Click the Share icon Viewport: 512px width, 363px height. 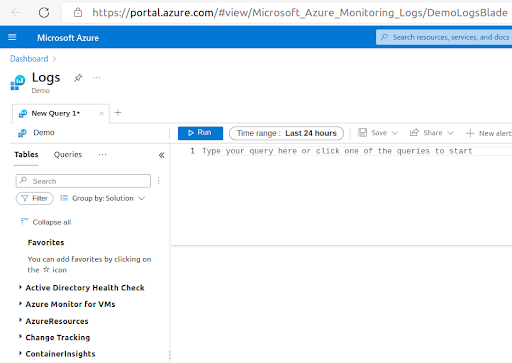(x=414, y=133)
